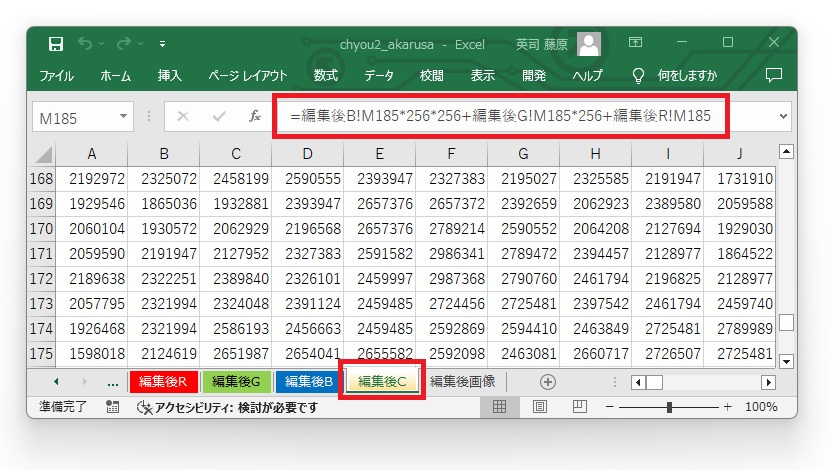833x470 pixels.
Task: Click next sheet navigation arrow
Action: click(x=84, y=381)
